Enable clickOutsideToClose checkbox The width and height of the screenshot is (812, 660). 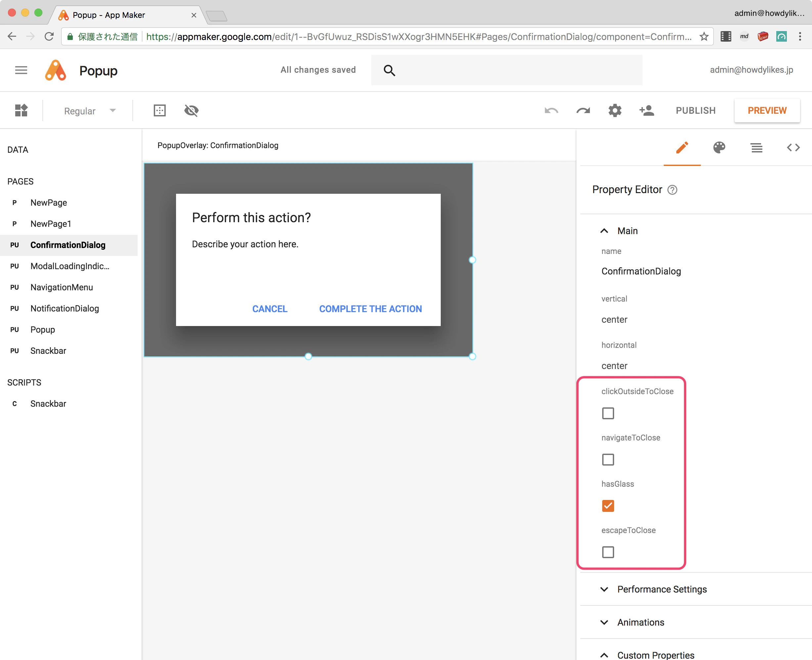click(x=608, y=413)
